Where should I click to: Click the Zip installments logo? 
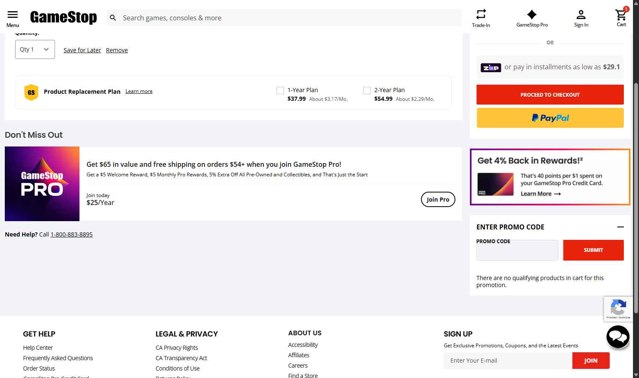point(490,68)
